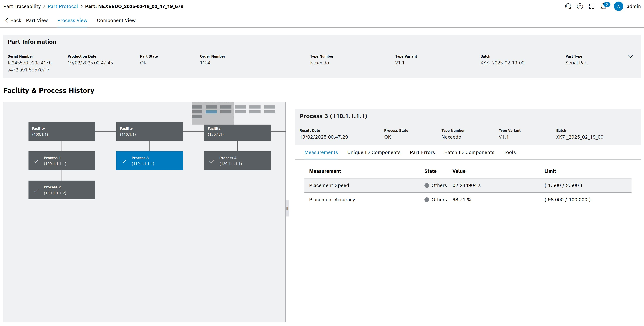Click the value 02.244904 s
The height and width of the screenshot is (326, 644).
466,185
